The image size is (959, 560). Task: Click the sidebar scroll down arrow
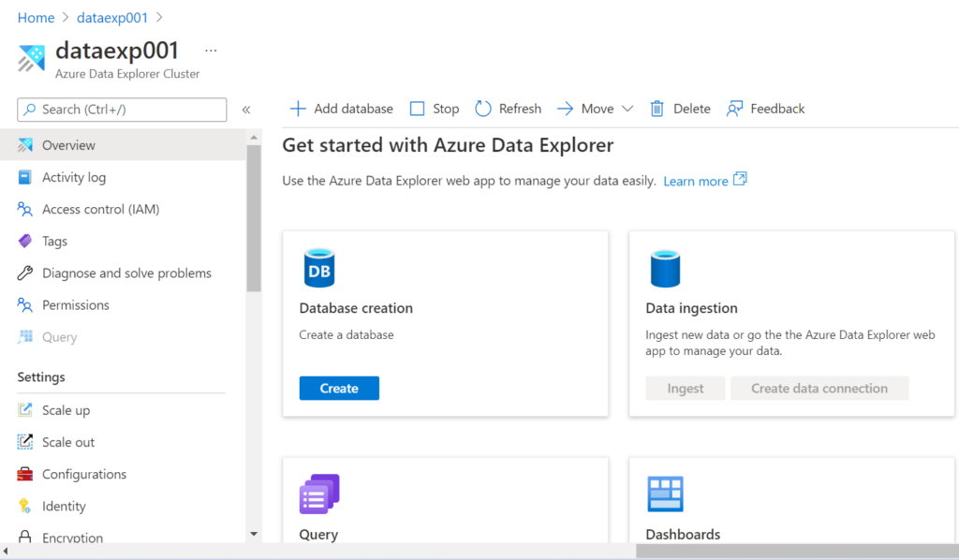254,534
